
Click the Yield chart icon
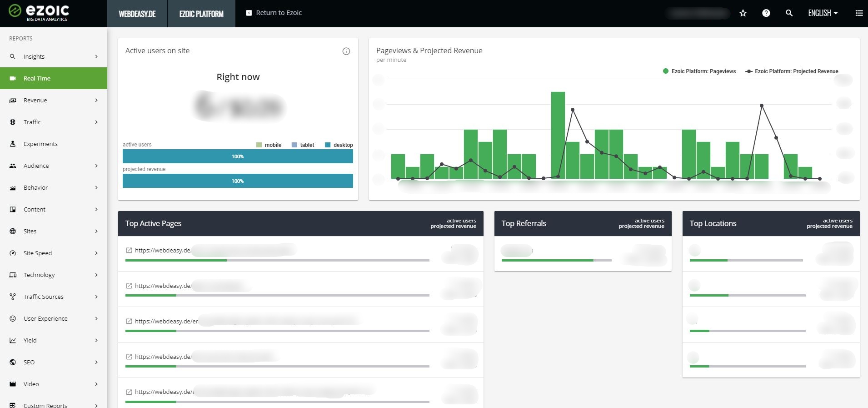tap(13, 340)
